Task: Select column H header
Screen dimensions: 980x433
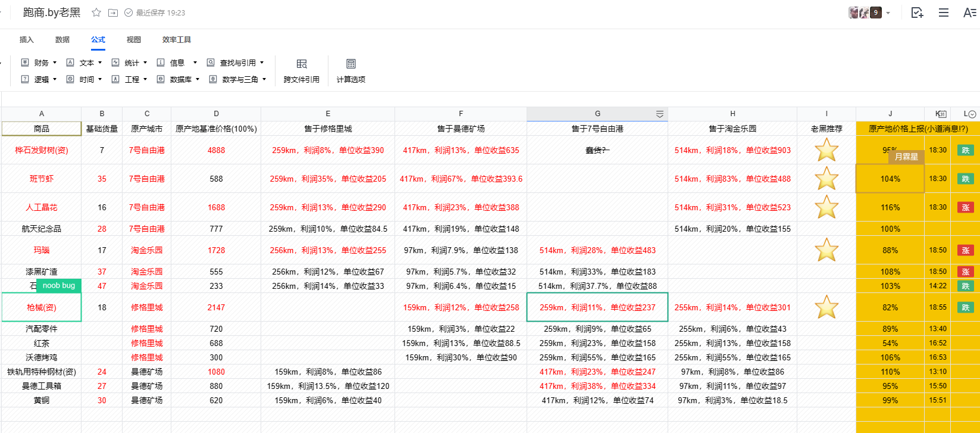Action: pos(732,114)
